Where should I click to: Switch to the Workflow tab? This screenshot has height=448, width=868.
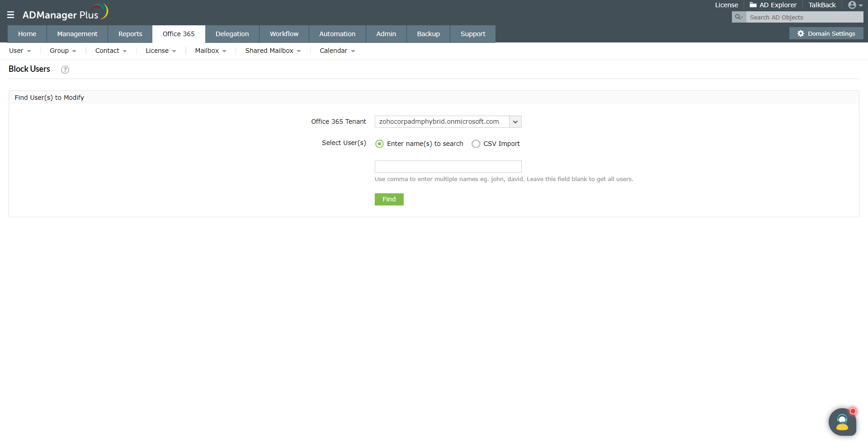pos(284,34)
